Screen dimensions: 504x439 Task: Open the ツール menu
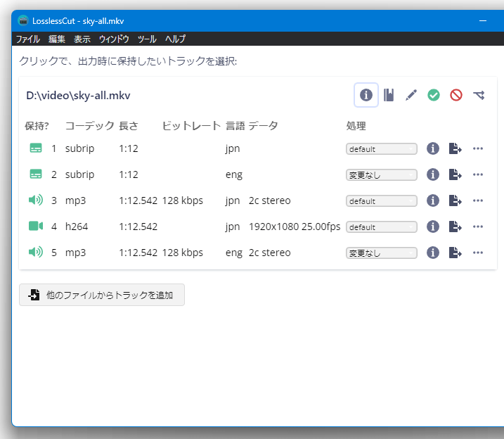[147, 39]
